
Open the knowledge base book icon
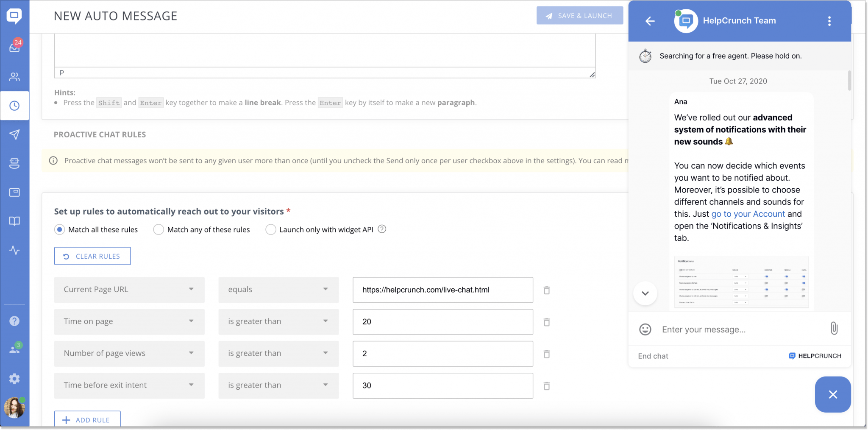(14, 221)
